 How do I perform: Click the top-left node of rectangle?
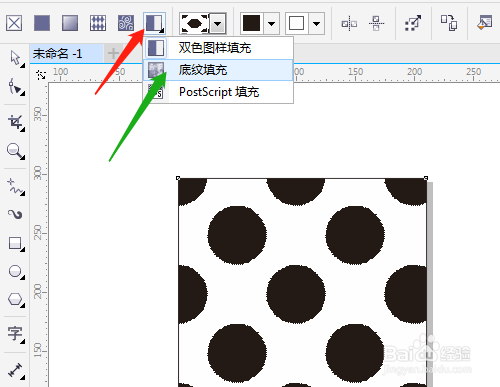pos(178,178)
